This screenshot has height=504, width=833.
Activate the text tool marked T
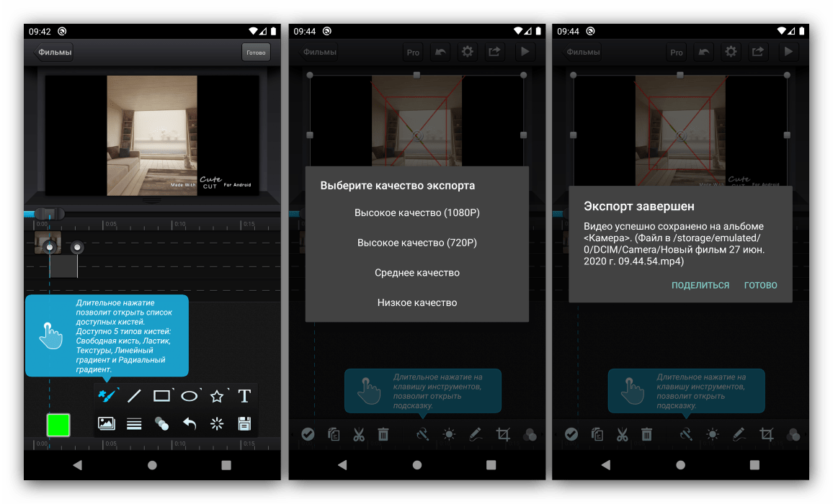click(244, 395)
